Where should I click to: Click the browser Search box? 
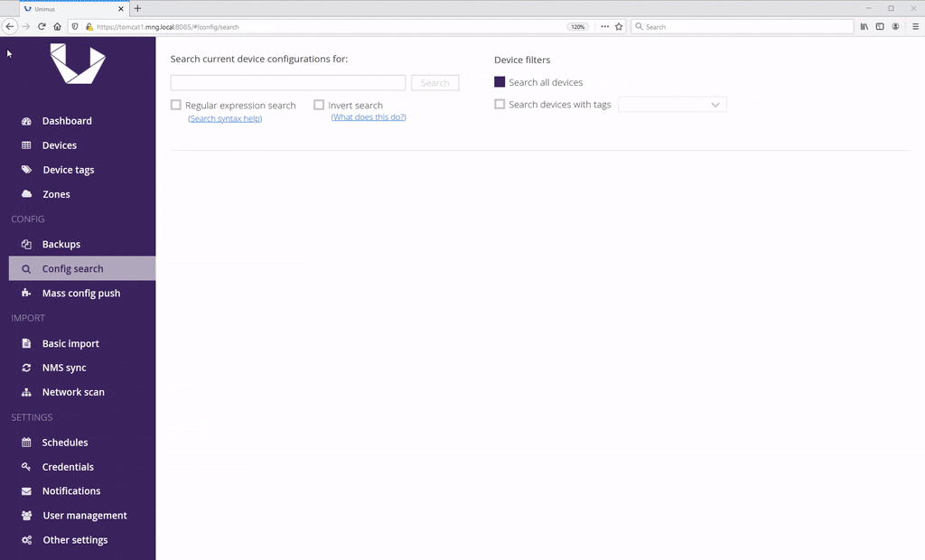(743, 26)
